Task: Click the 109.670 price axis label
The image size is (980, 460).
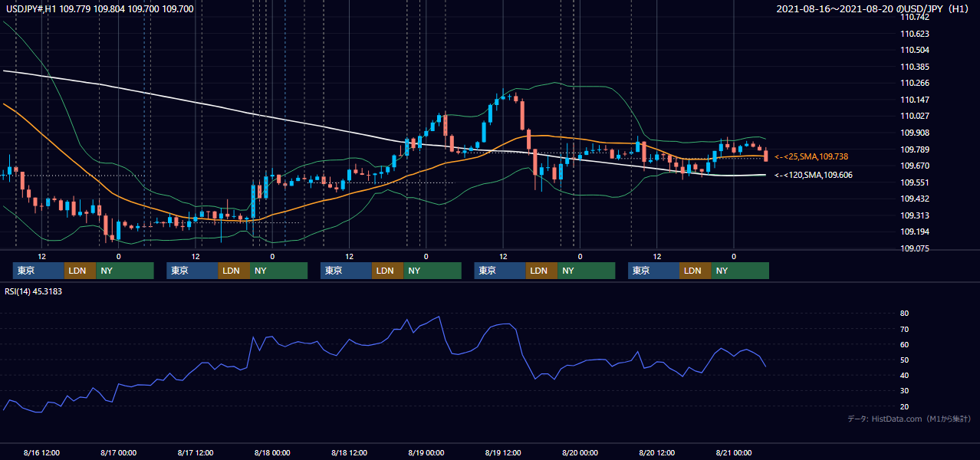Action: coord(915,166)
